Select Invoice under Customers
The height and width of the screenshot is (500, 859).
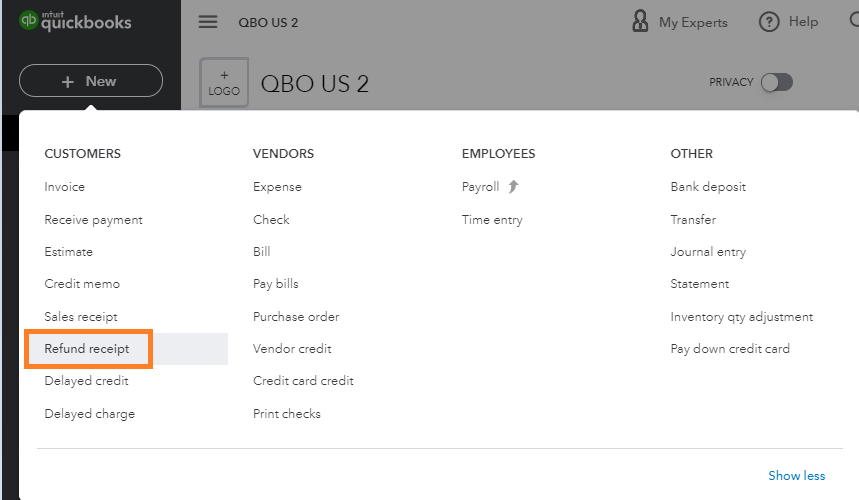click(65, 187)
